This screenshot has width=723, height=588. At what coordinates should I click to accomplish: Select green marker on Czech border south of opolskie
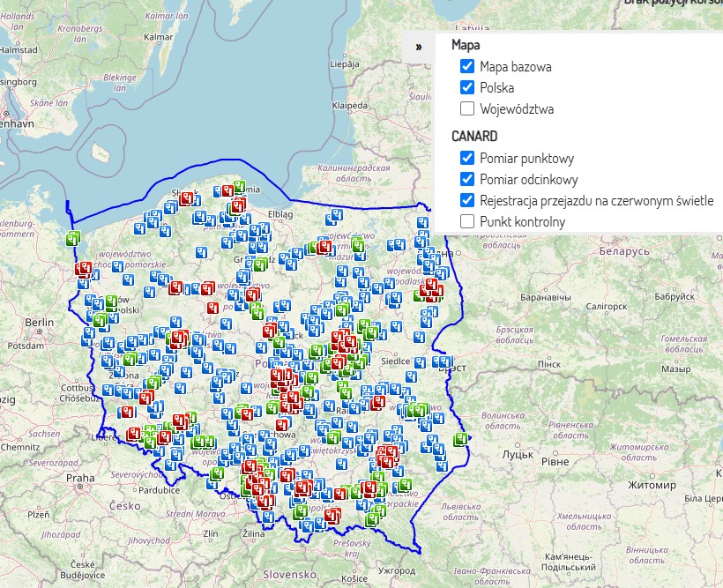pos(217,473)
